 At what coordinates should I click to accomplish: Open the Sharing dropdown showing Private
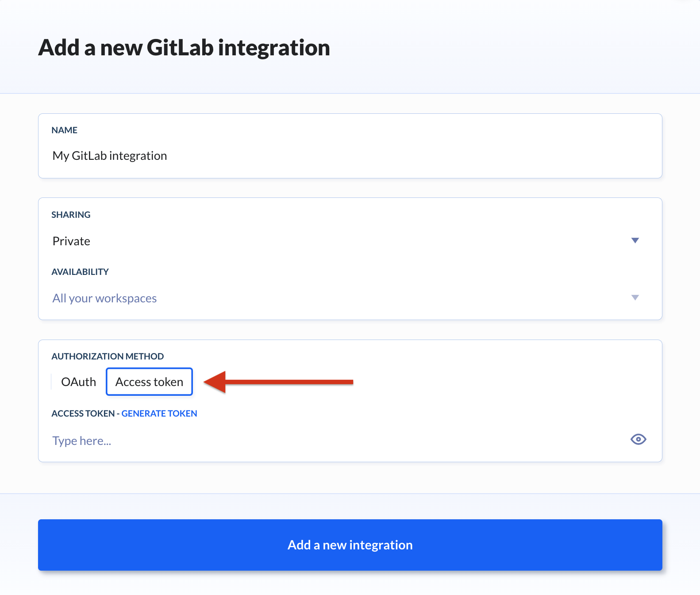coord(346,241)
